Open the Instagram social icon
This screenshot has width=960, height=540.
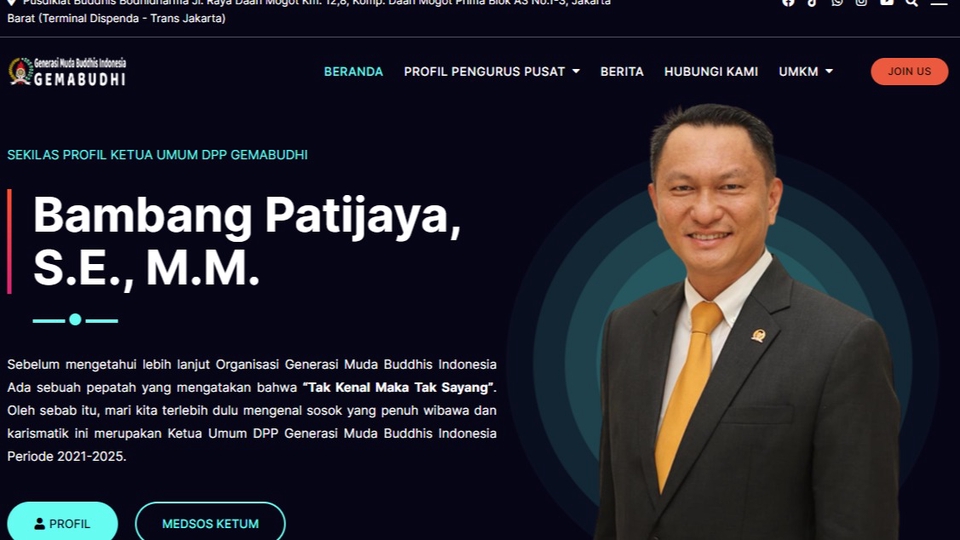point(861,2)
